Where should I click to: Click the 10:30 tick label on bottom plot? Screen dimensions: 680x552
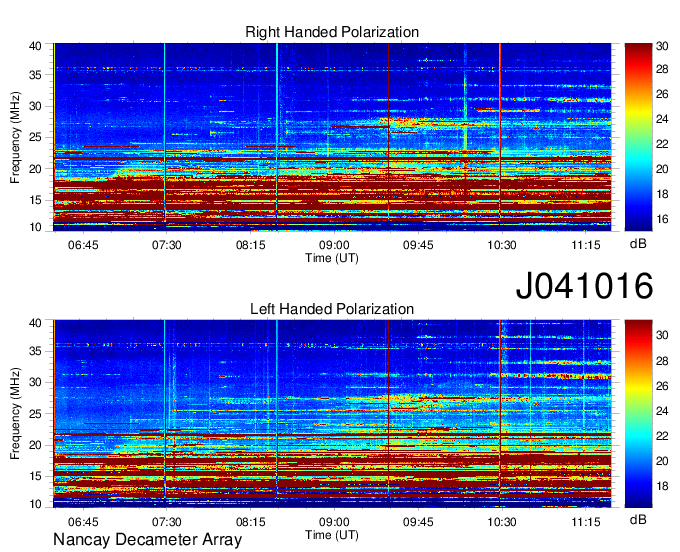coord(502,522)
